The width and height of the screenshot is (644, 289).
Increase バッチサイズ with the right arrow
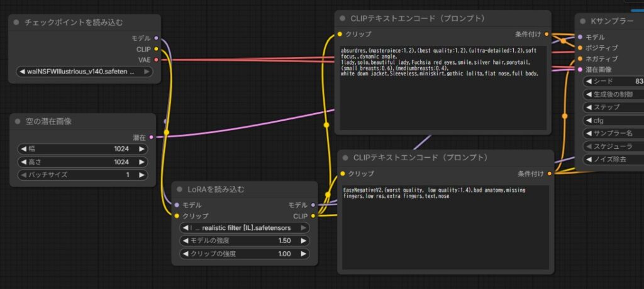142,174
